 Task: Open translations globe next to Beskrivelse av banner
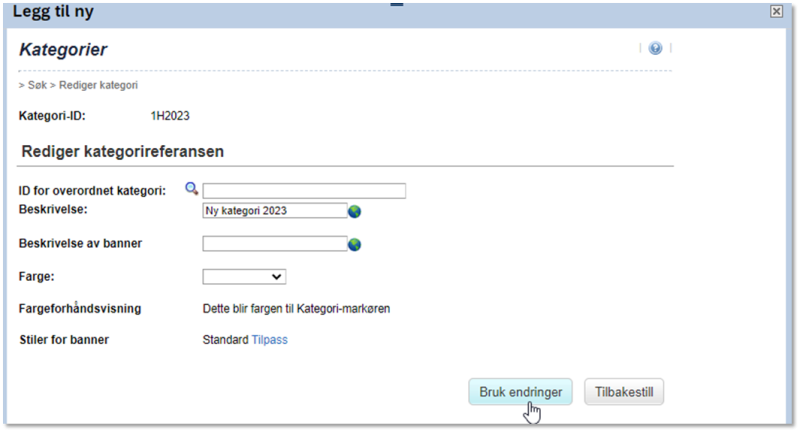point(355,245)
